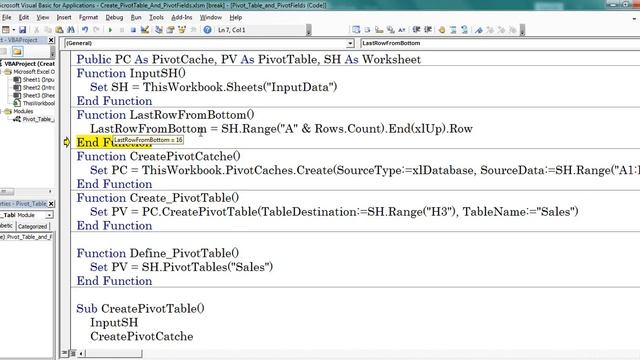Save the project with the floppy disk icon
This screenshot has width=640, height=360.
click(x=22, y=30)
